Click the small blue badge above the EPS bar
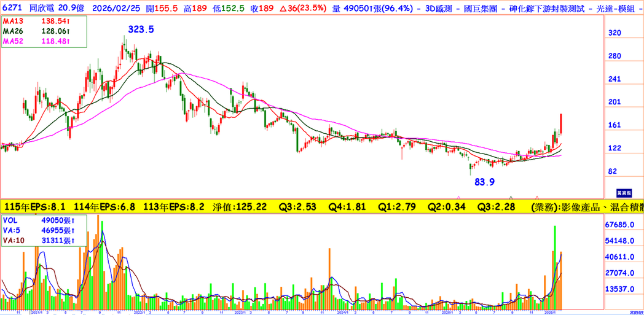Viewport: 644px width, 315px height. click(625, 192)
